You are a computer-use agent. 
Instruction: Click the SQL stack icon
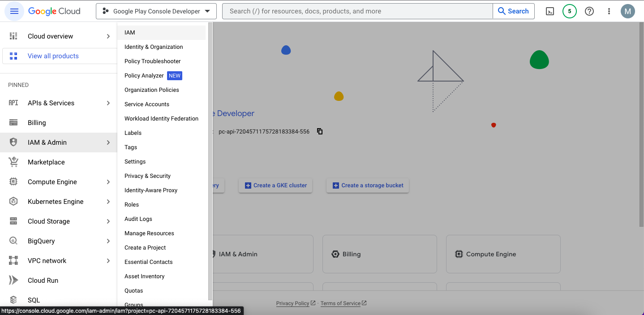13,300
